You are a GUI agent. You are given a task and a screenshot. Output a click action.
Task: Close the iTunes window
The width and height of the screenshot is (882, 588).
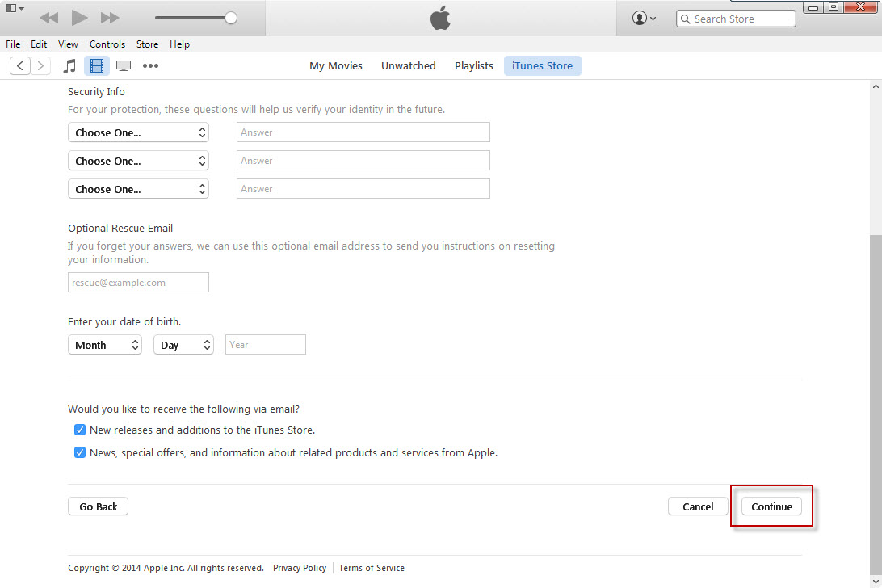(x=861, y=7)
